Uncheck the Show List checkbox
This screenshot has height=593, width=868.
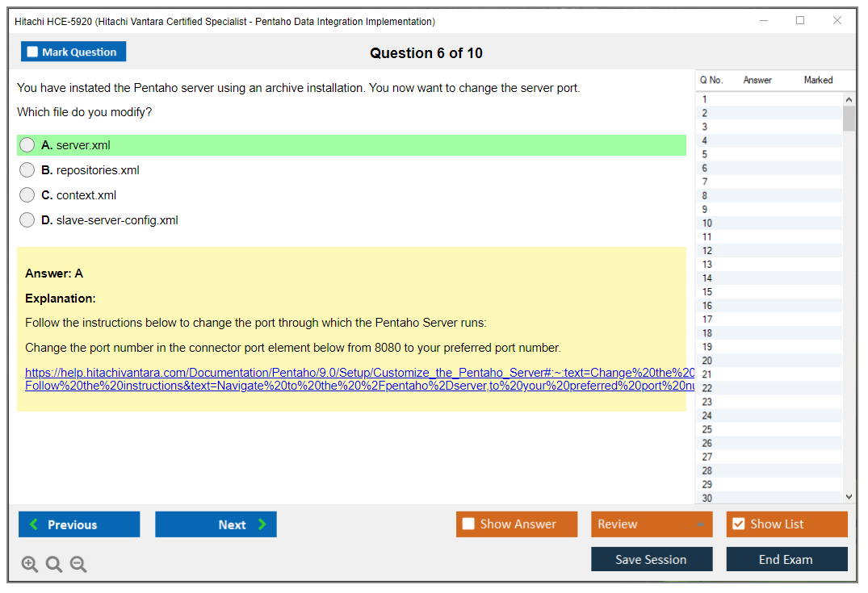[738, 524]
